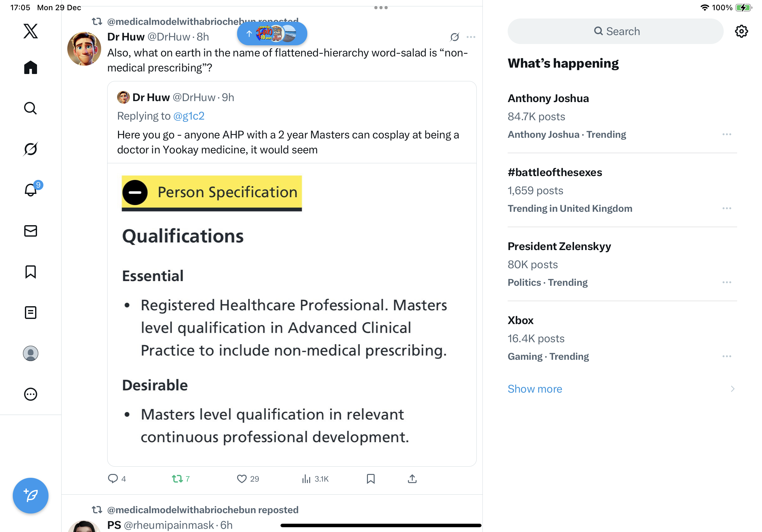Open Messages envelope icon
Screen dimensions: 762x532
(x=31, y=231)
